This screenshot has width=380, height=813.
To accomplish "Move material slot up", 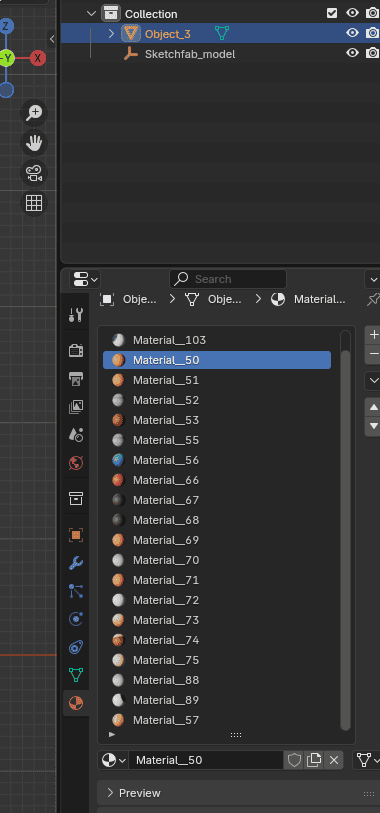I will (x=373, y=408).
